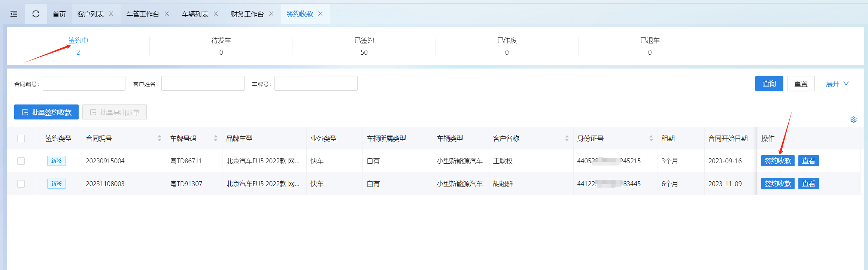Close the 签约收款 tab
The width and height of the screenshot is (868, 270).
click(321, 14)
